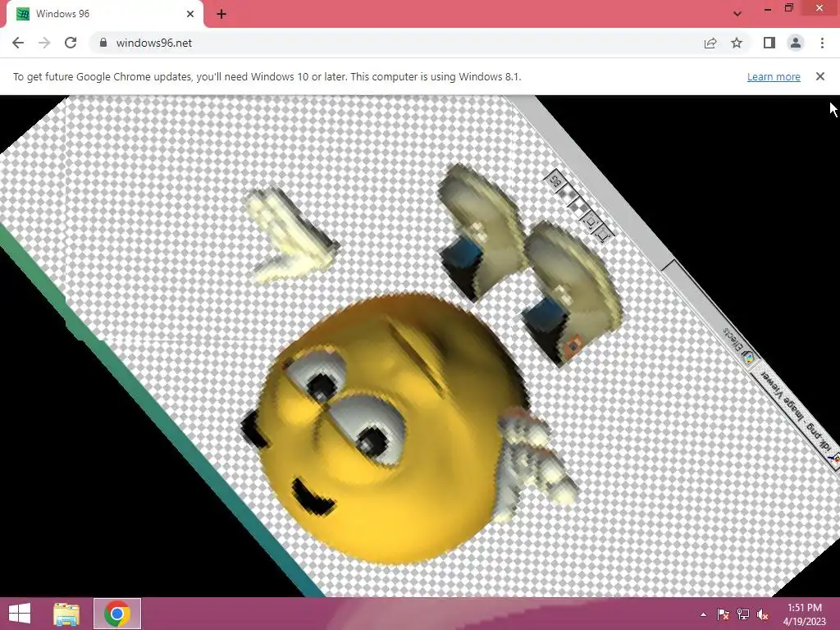Reload the windows96.net page
840x630 pixels.
[x=71, y=43]
